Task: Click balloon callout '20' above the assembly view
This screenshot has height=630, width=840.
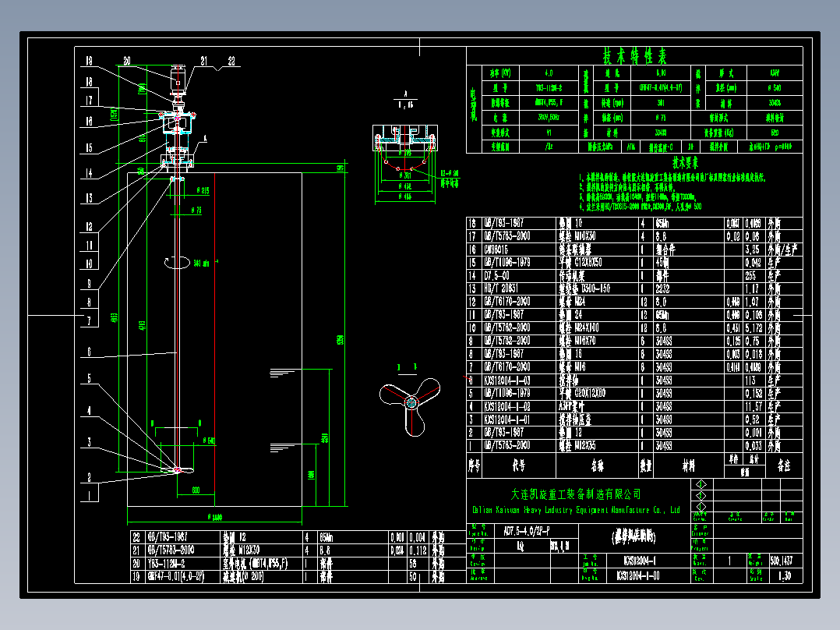Action: [127, 61]
